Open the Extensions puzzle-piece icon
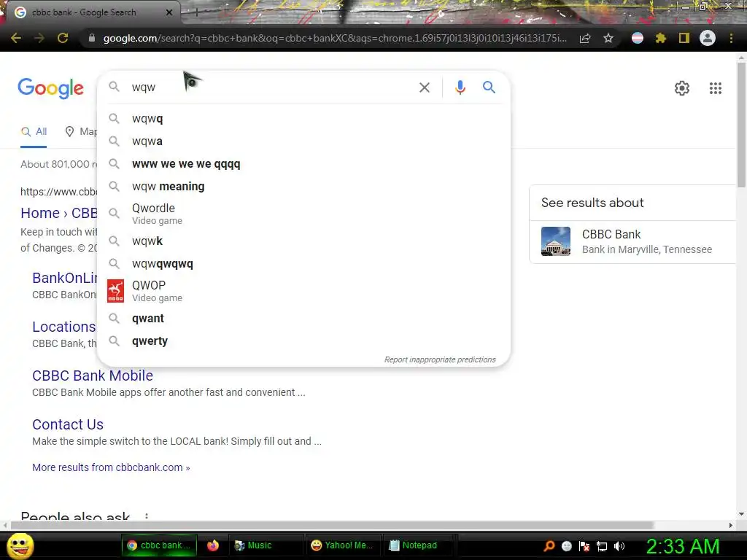The width and height of the screenshot is (747, 560). pyautogui.click(x=660, y=38)
